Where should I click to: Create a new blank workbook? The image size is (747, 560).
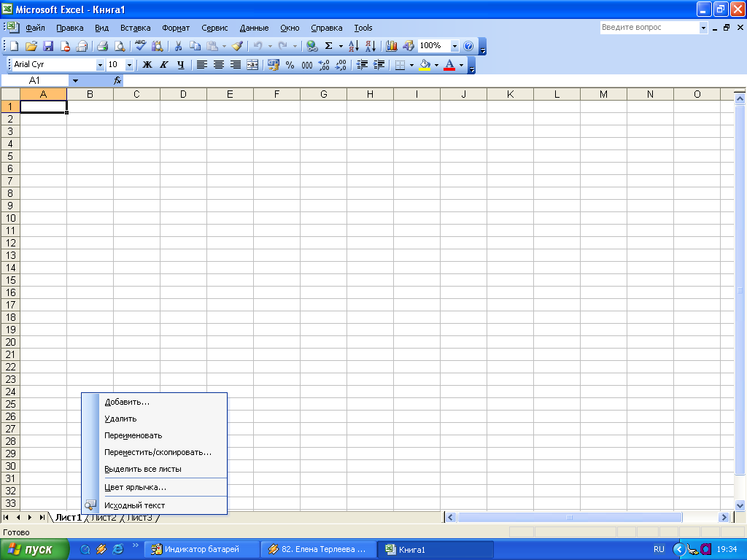(15, 46)
